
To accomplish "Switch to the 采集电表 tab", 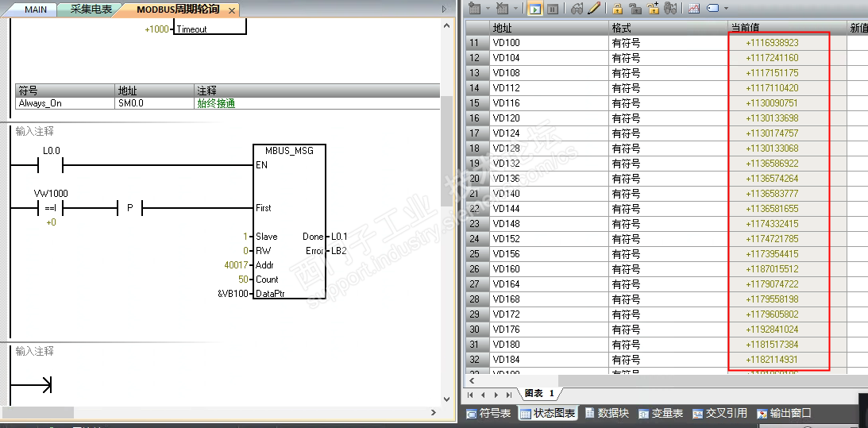I will pyautogui.click(x=91, y=10).
